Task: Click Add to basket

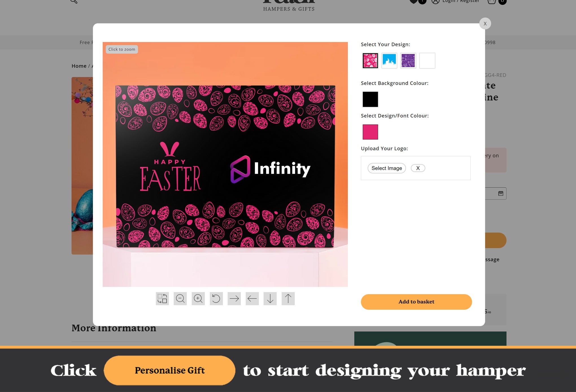Action: point(416,302)
